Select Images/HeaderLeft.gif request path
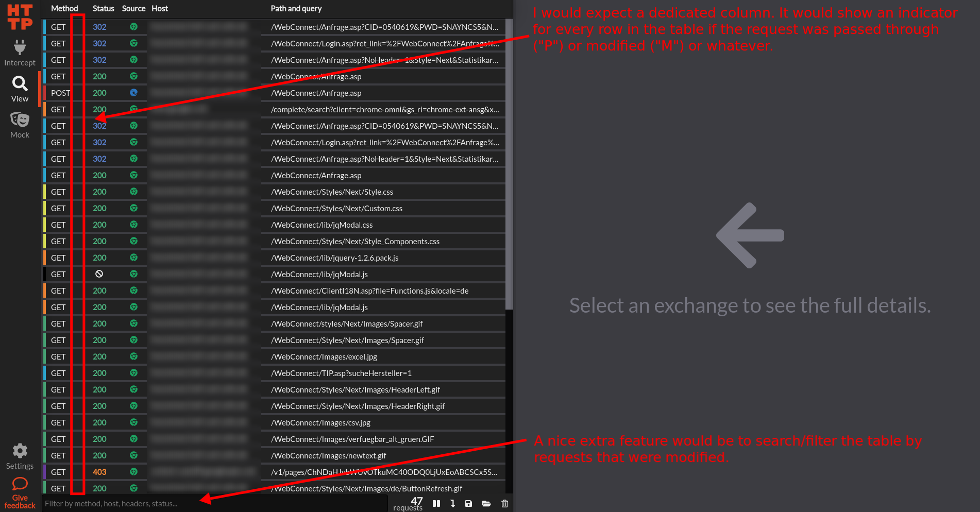The height and width of the screenshot is (512, 980). coord(356,389)
